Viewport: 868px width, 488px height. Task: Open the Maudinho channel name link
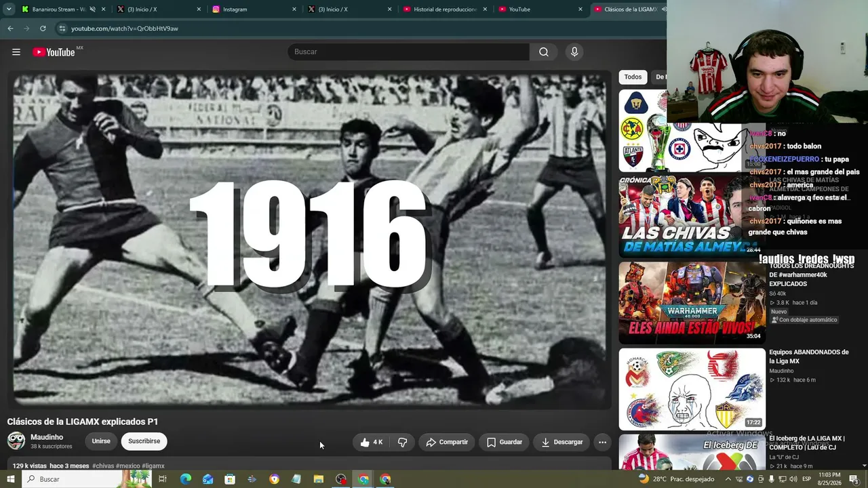47,437
